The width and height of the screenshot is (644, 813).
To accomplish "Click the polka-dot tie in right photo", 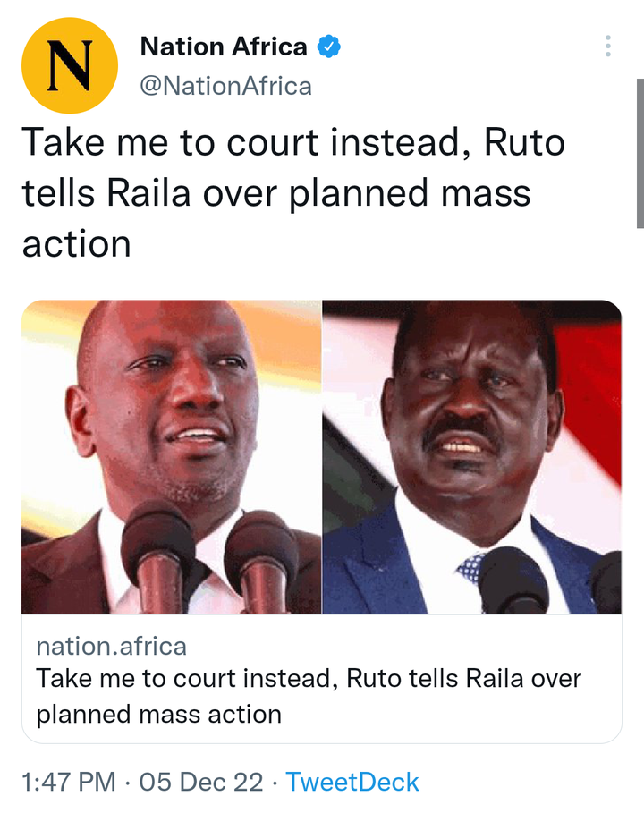I will point(470,567).
